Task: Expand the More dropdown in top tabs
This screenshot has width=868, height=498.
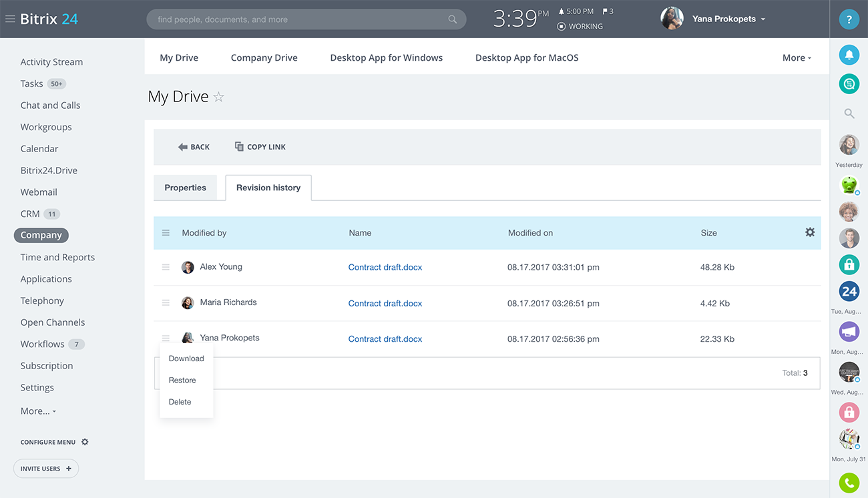Action: pyautogui.click(x=797, y=58)
